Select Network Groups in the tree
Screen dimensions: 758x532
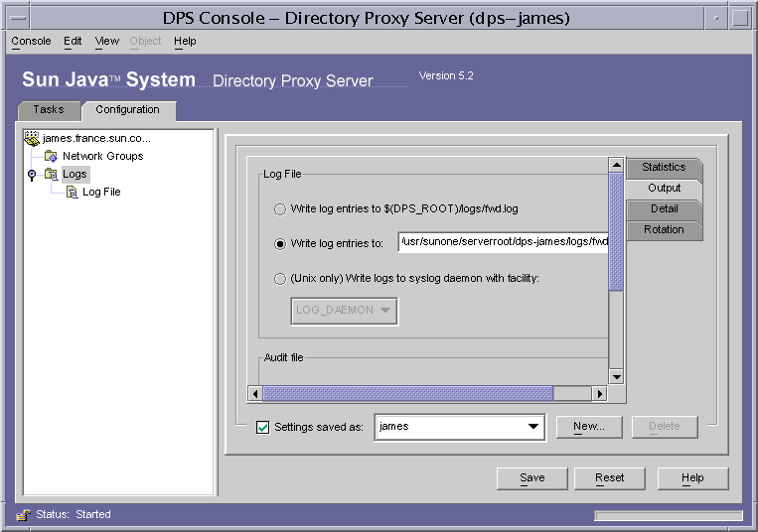(103, 156)
